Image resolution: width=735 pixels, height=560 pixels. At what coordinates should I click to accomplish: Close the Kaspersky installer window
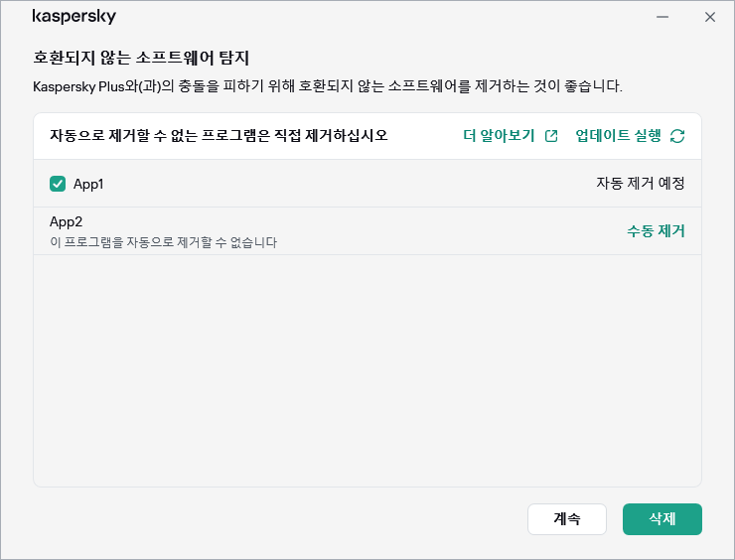coord(709,17)
